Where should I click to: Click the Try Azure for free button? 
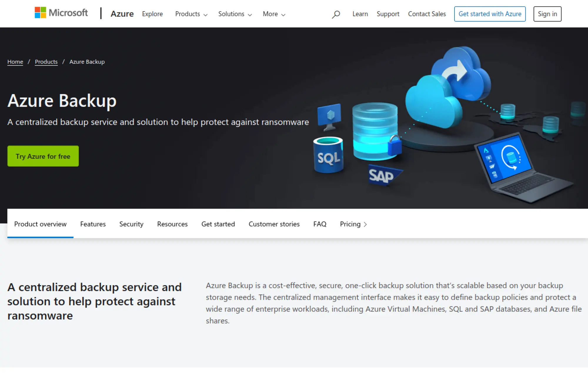[43, 156]
